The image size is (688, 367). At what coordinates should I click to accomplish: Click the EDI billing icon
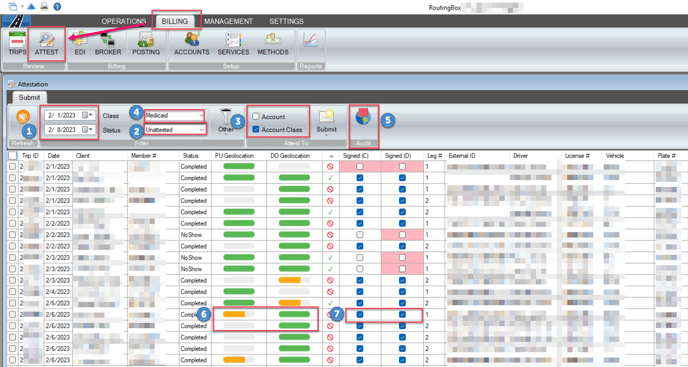(x=79, y=43)
